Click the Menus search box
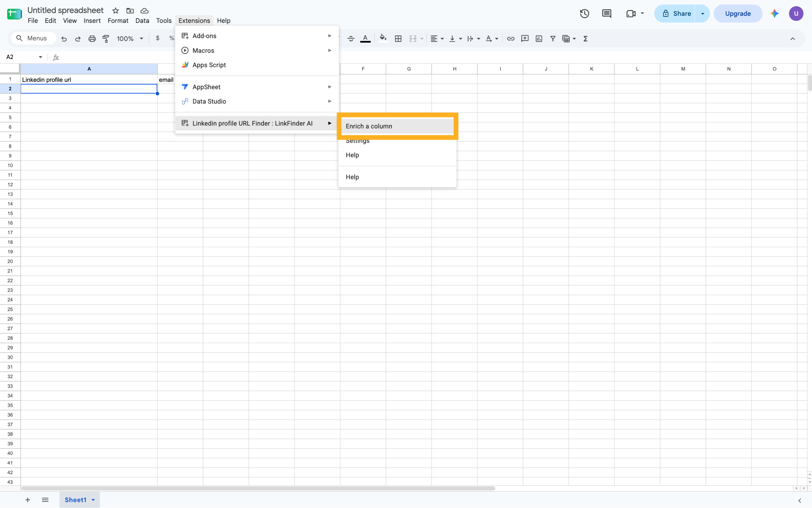 click(34, 38)
